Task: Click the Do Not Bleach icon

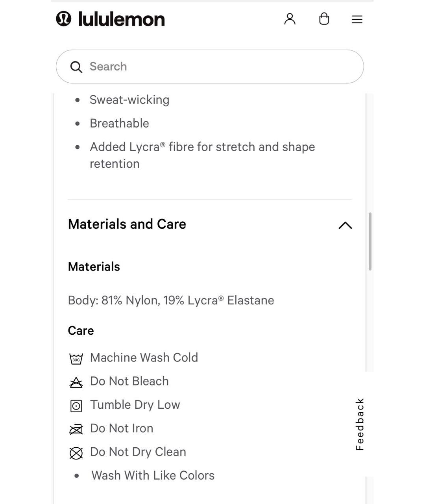Action: (x=76, y=382)
